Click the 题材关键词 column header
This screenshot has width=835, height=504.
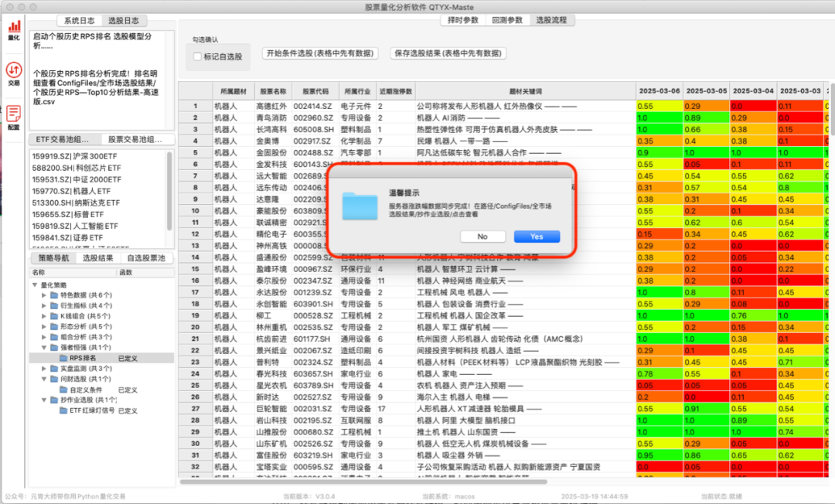525,91
